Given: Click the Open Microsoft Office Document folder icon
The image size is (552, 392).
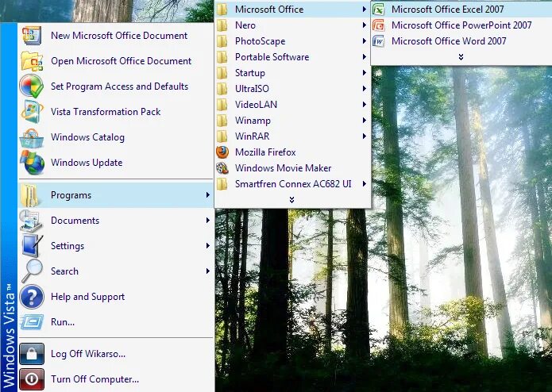Looking at the screenshot, I should [x=31, y=61].
